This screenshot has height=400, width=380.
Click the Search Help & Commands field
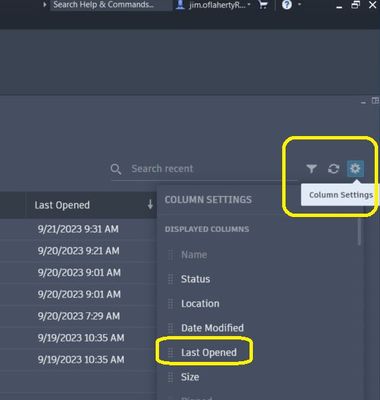[x=111, y=5]
